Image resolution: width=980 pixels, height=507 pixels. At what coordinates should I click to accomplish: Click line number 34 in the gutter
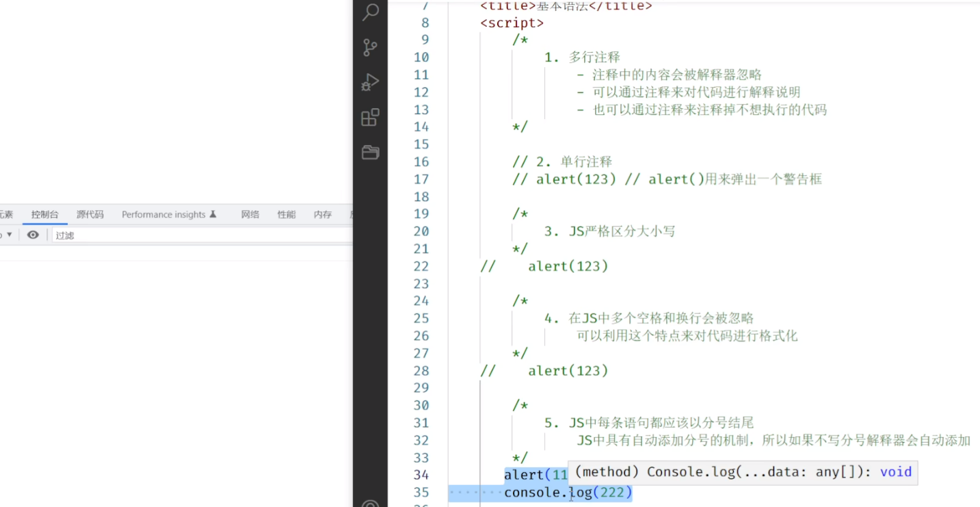[x=421, y=475]
